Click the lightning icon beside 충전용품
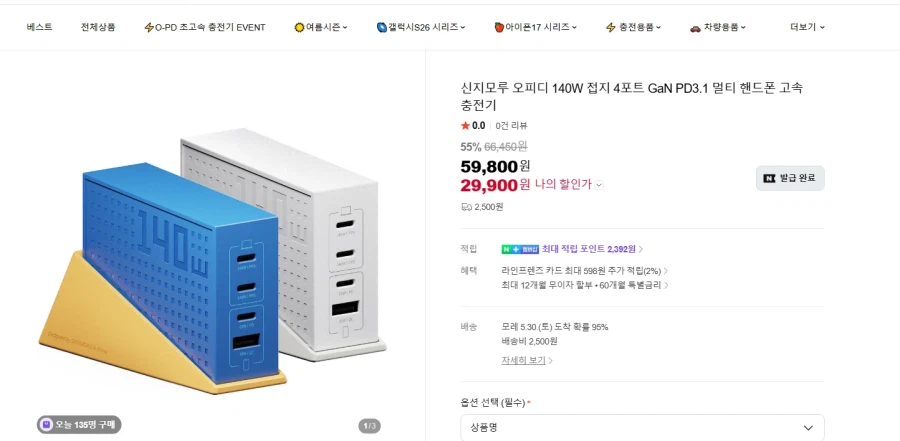The image size is (900, 441). pyautogui.click(x=611, y=28)
